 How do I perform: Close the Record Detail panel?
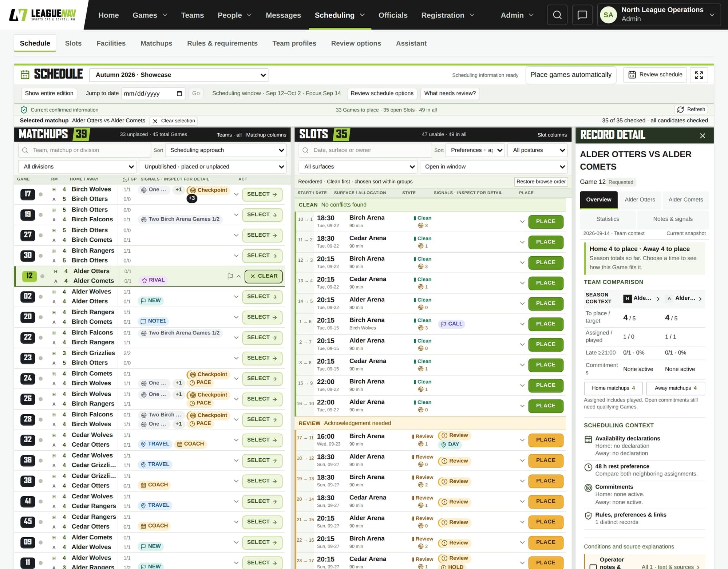tap(702, 135)
